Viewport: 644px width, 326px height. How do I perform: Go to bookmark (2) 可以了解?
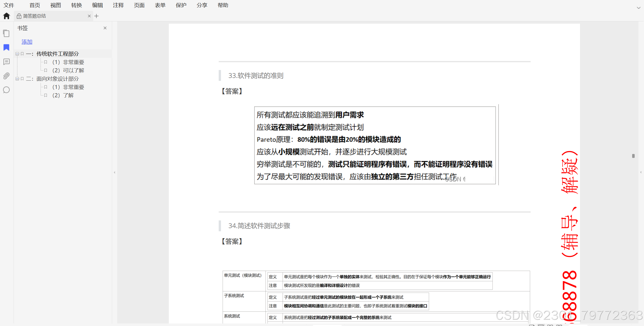(68, 71)
